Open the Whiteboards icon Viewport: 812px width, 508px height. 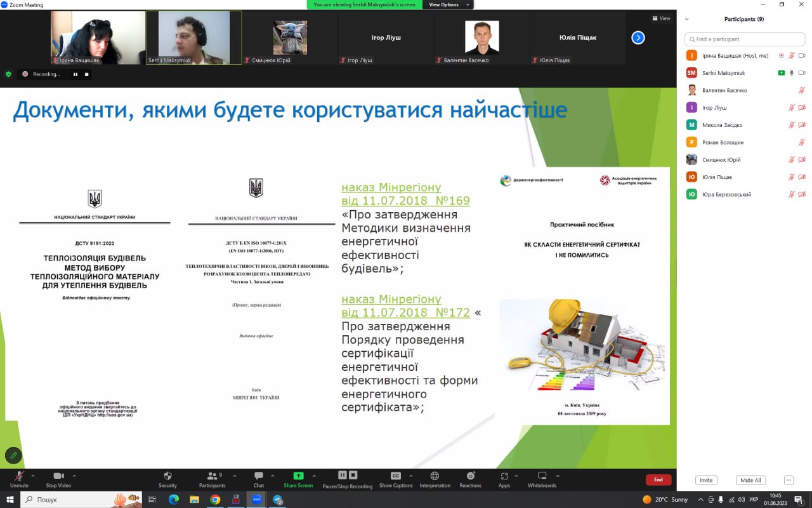(x=542, y=476)
